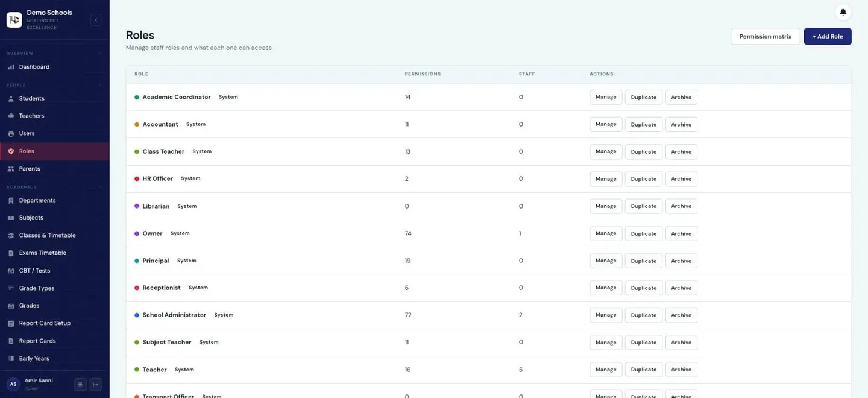Duplicate the Librarian role
The width and height of the screenshot is (868, 398).
pyautogui.click(x=644, y=206)
